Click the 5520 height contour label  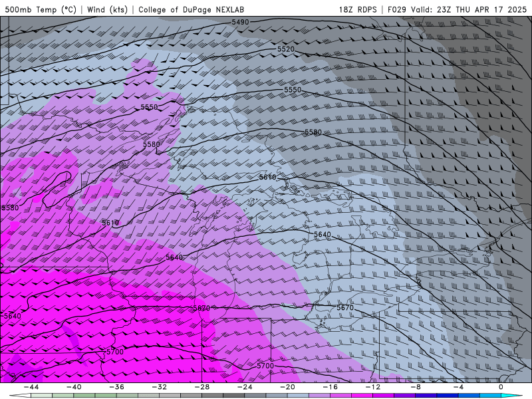(286, 49)
